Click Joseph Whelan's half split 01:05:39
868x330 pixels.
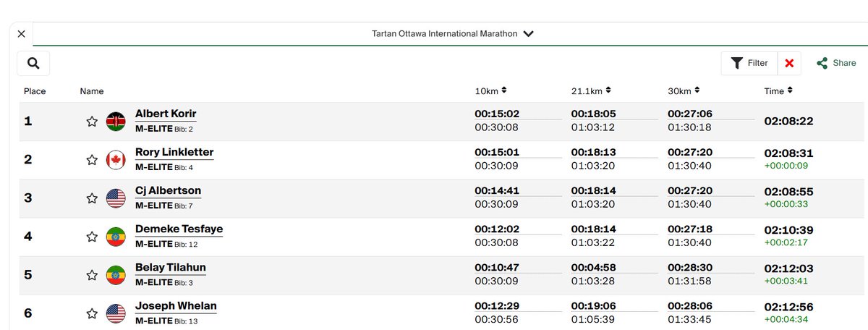[592, 319]
